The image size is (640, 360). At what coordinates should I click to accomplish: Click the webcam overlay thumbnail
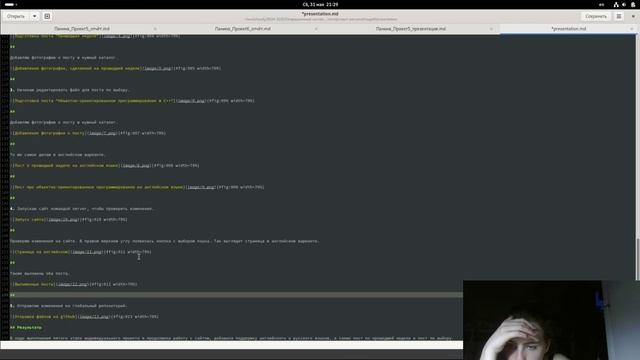pos(551,320)
